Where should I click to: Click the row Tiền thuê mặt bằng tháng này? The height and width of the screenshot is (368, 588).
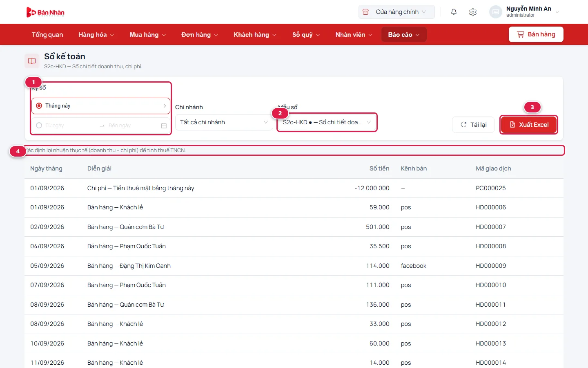pyautogui.click(x=294, y=188)
